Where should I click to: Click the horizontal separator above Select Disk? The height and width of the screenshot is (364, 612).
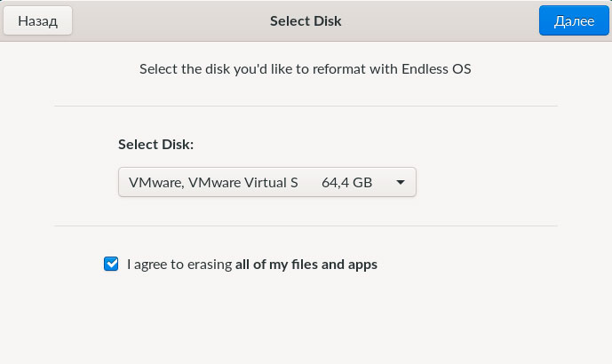point(306,106)
